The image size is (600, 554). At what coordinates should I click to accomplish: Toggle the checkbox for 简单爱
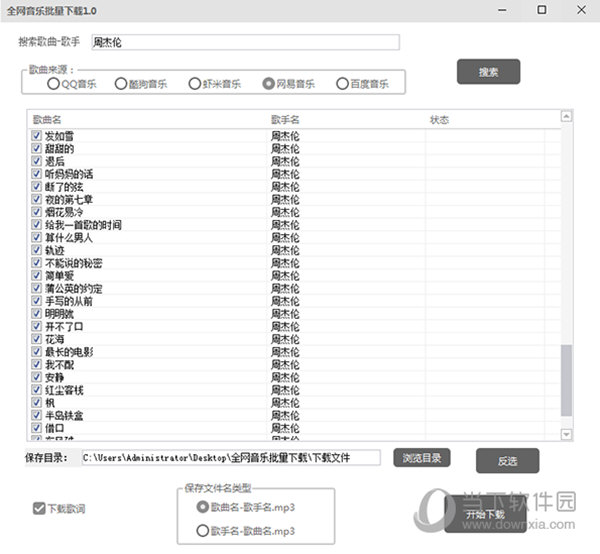coord(36,275)
